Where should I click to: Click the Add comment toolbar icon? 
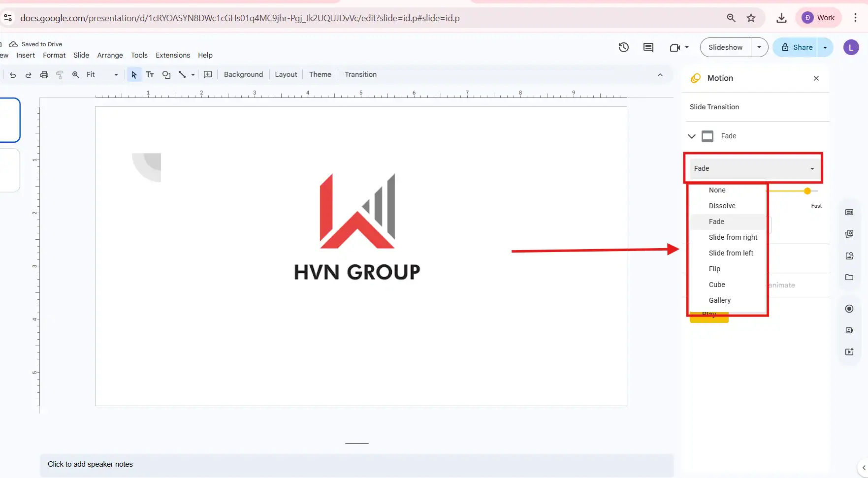tap(208, 75)
